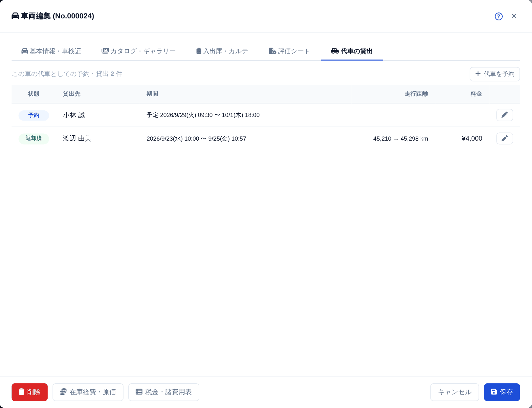Open 在庫経費・原価 button
532x408 pixels.
[88, 392]
